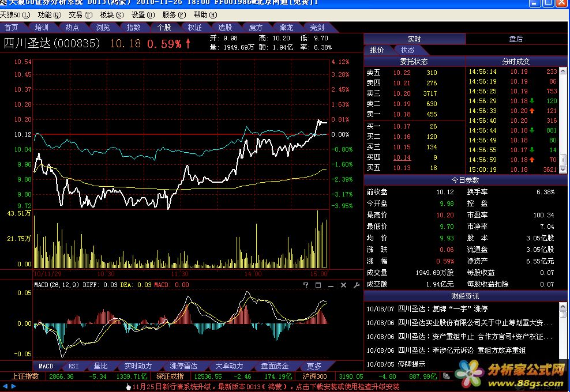Click the 分时成交 panel header

[516, 62]
